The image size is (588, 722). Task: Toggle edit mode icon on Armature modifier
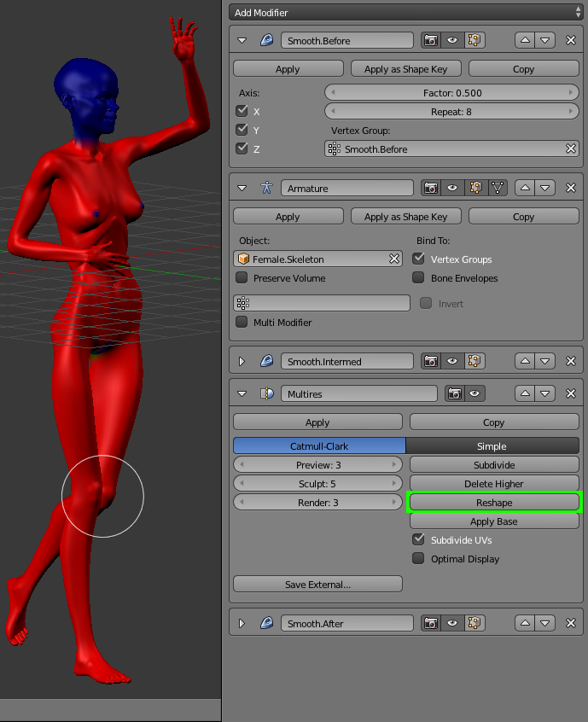click(x=474, y=189)
